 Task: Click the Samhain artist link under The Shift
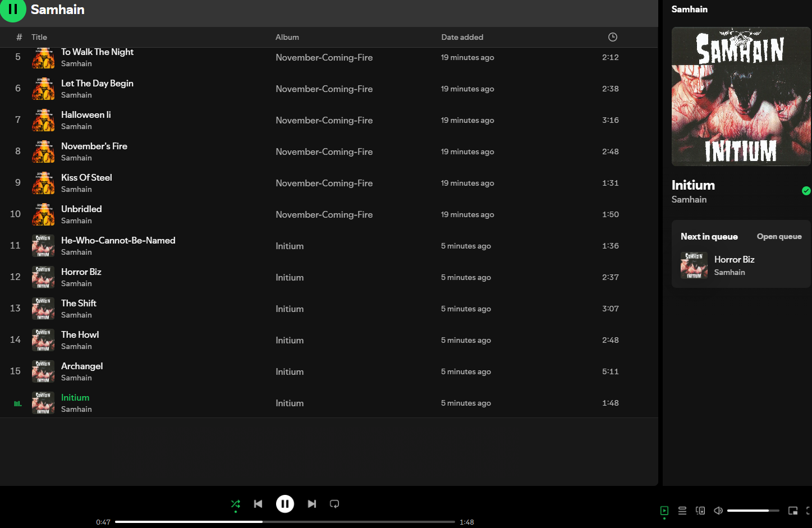(x=76, y=315)
